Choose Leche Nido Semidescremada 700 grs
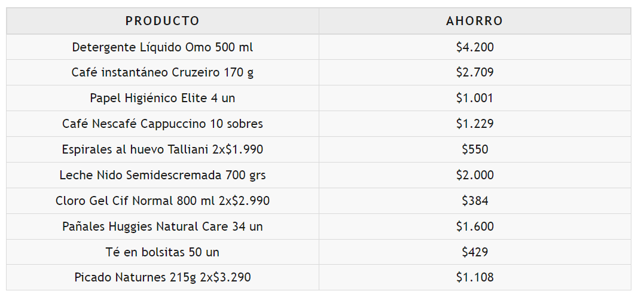The height and width of the screenshot is (297, 644). pos(163,176)
